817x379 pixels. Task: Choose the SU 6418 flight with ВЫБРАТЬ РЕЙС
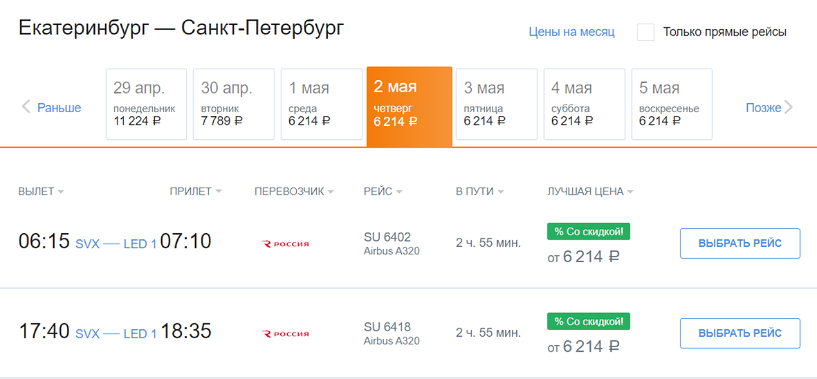[x=740, y=333]
